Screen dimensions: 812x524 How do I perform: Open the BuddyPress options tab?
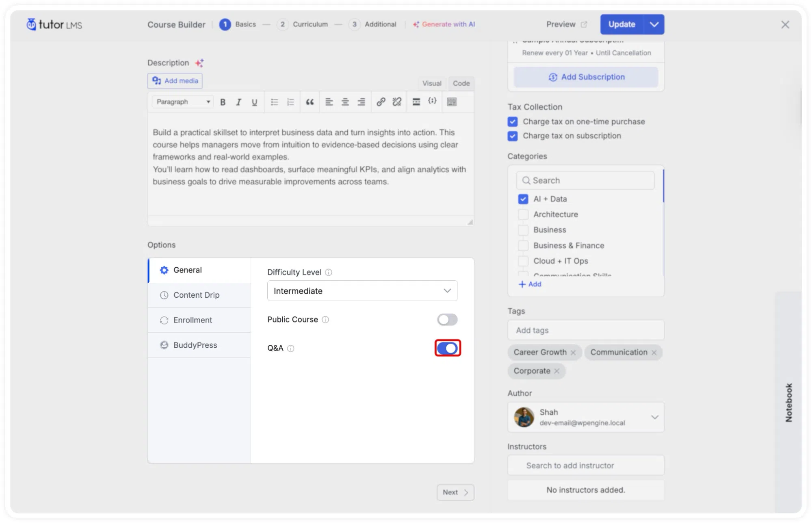[x=199, y=345]
